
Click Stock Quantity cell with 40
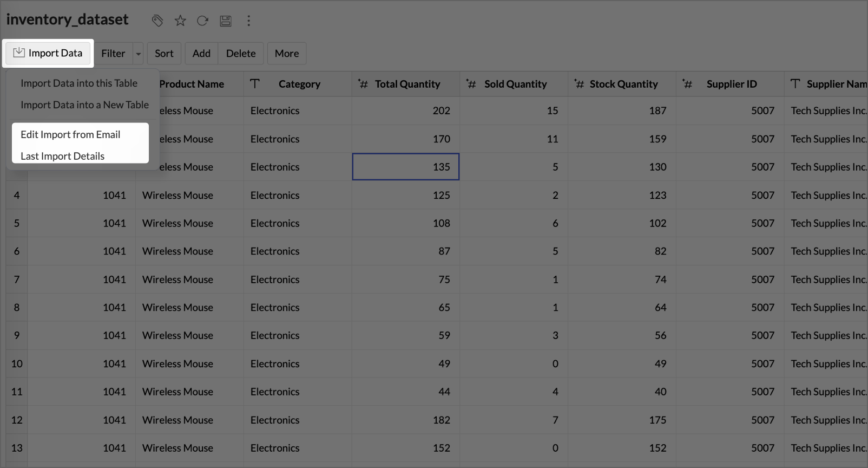pyautogui.click(x=622, y=392)
